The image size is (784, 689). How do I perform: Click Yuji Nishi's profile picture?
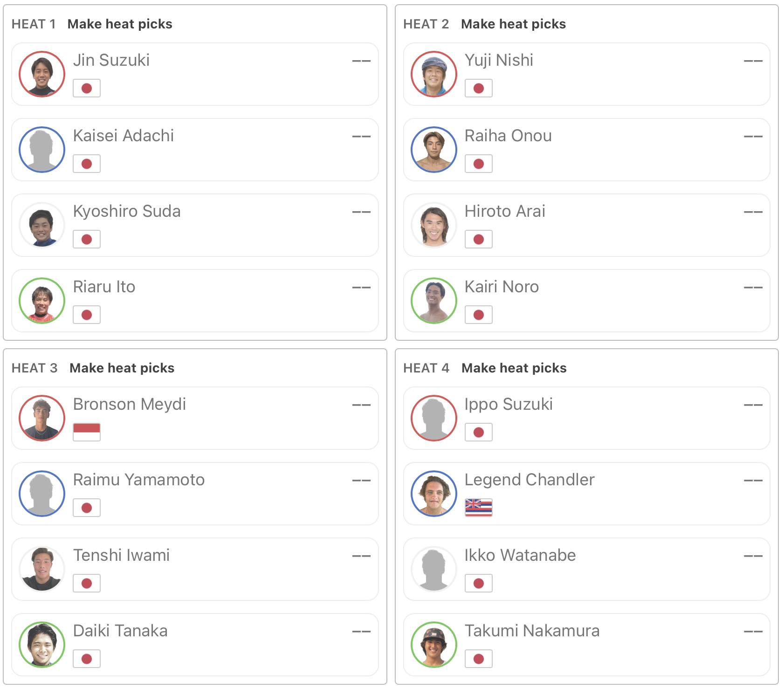(x=433, y=74)
